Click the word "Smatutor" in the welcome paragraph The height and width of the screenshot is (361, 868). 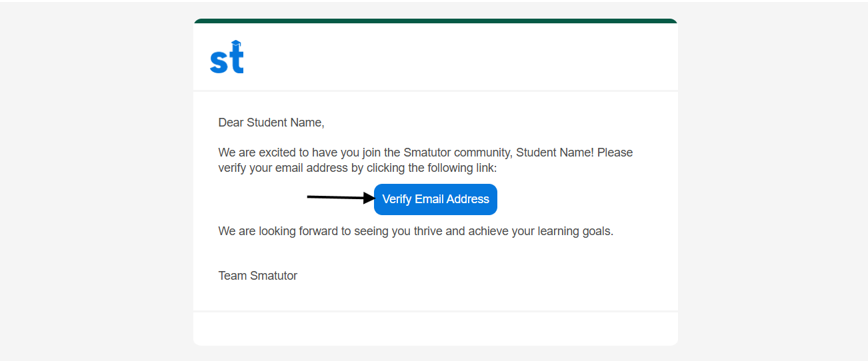coord(427,153)
